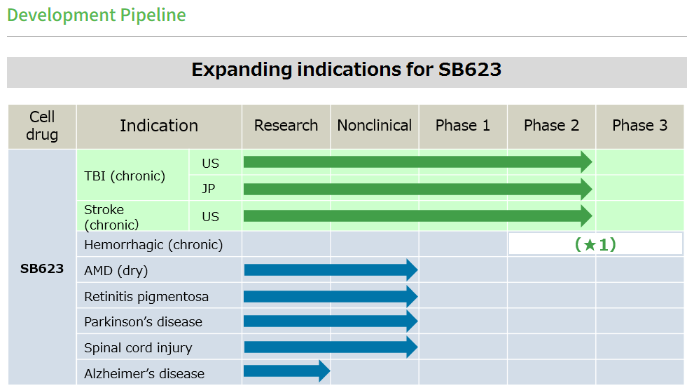Select the Nonclinical column header
The height and width of the screenshot is (385, 688).
pyautogui.click(x=374, y=126)
